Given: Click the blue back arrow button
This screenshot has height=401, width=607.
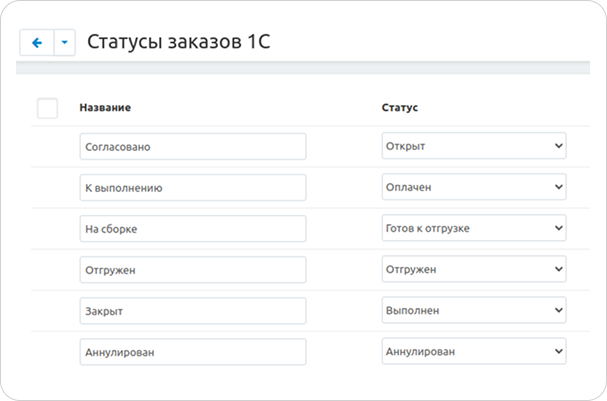Looking at the screenshot, I should coord(37,43).
